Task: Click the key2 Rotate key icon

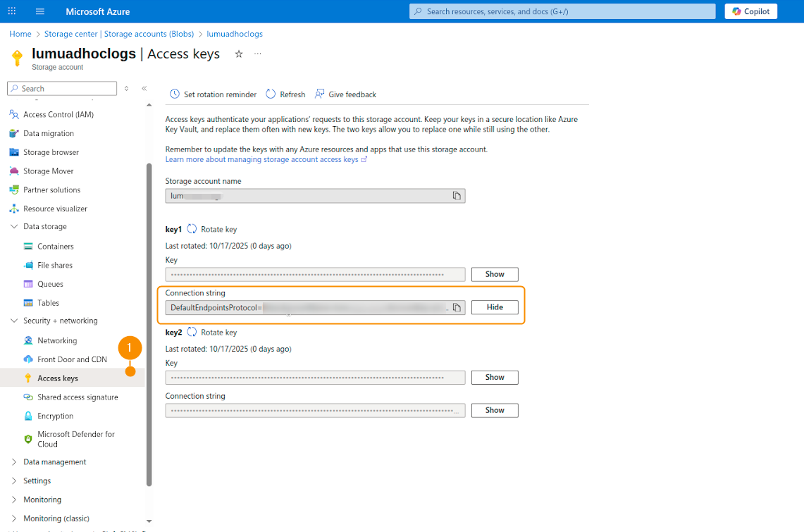Action: pyautogui.click(x=192, y=332)
